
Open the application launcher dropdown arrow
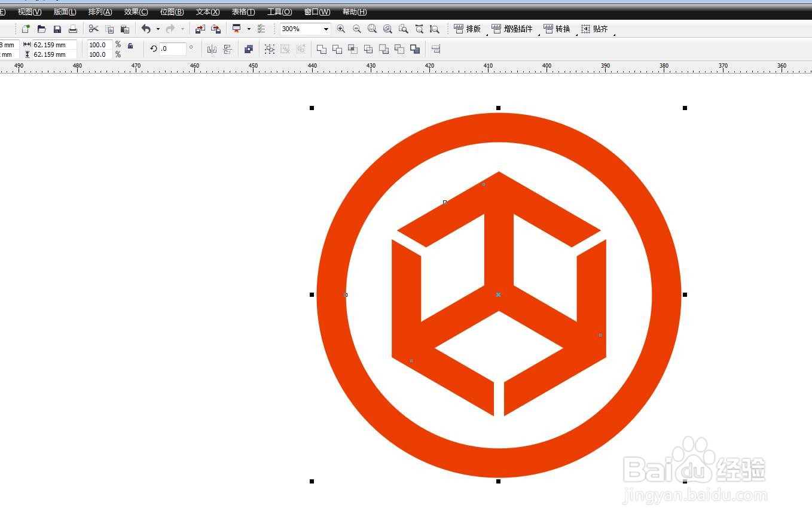[249, 29]
